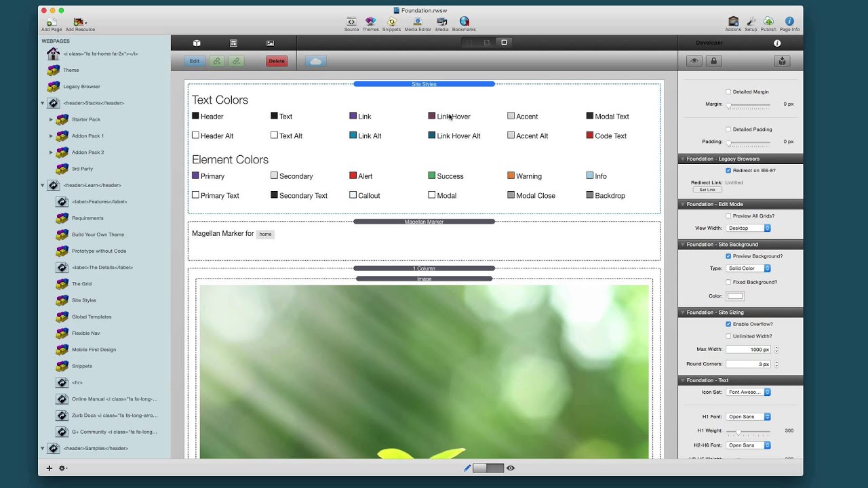Open the Type Solid Color dropdown
The image size is (868, 488).
(x=748, y=268)
